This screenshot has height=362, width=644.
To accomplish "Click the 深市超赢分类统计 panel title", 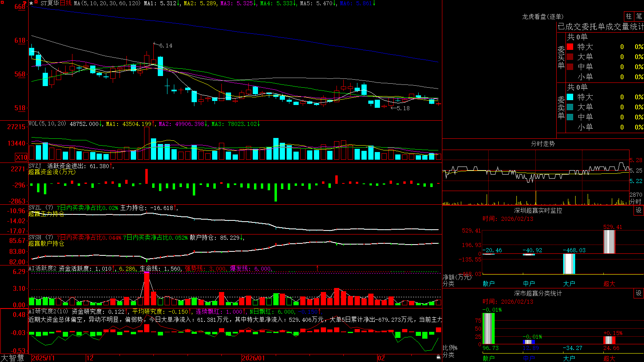I will tap(538, 293).
